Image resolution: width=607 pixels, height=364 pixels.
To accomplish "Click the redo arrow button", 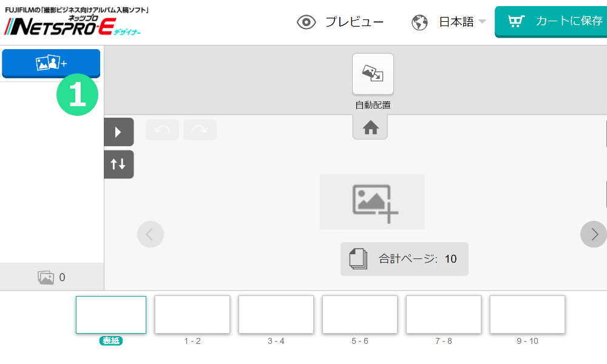I will coord(200,130).
